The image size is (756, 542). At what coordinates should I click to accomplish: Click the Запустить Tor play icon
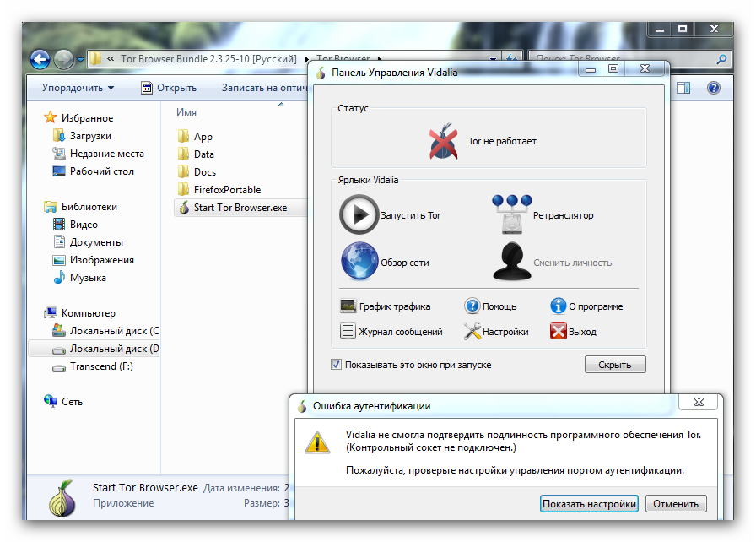(x=359, y=215)
